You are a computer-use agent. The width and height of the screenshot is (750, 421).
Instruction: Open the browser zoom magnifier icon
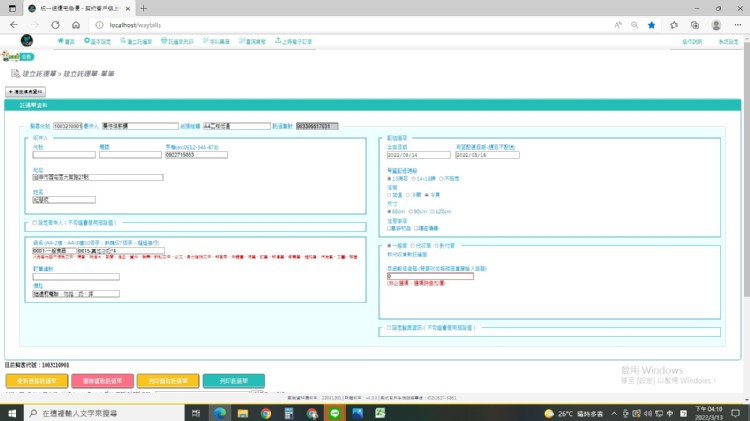(x=634, y=25)
